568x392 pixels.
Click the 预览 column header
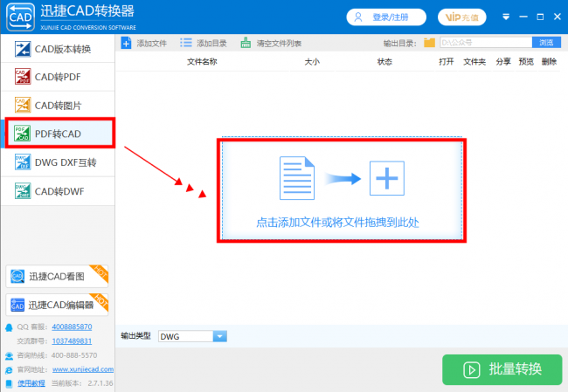526,61
